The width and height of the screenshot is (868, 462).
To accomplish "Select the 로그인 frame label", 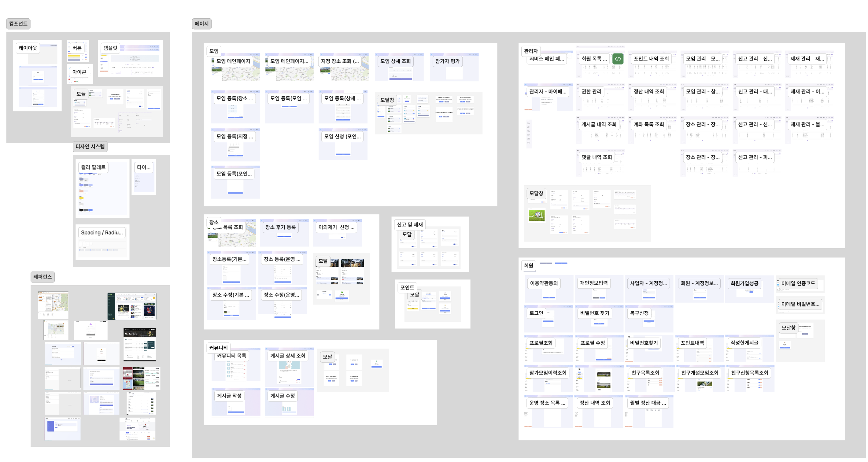I will click(x=536, y=313).
